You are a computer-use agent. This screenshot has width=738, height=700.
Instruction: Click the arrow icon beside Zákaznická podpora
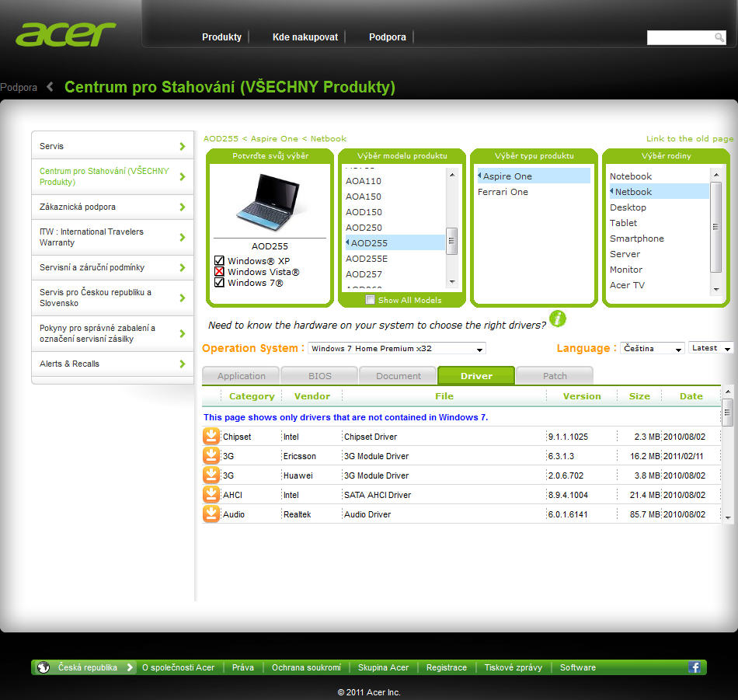click(x=183, y=207)
